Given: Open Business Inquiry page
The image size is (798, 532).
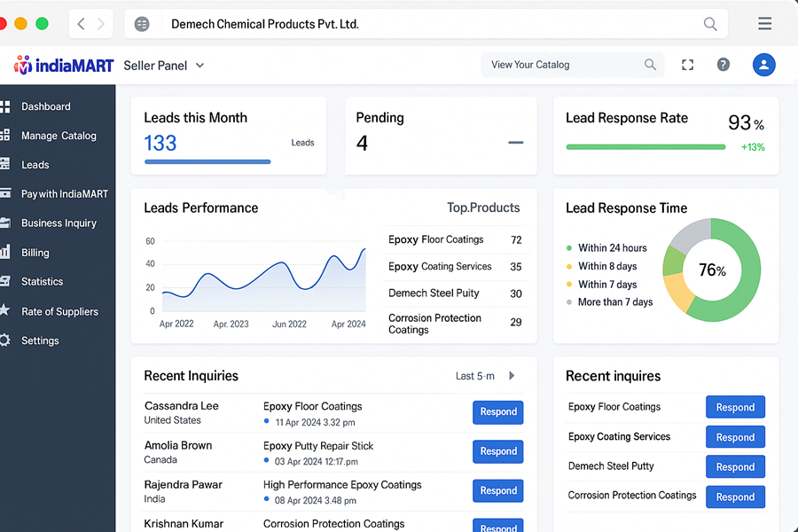Looking at the screenshot, I should pos(59,223).
